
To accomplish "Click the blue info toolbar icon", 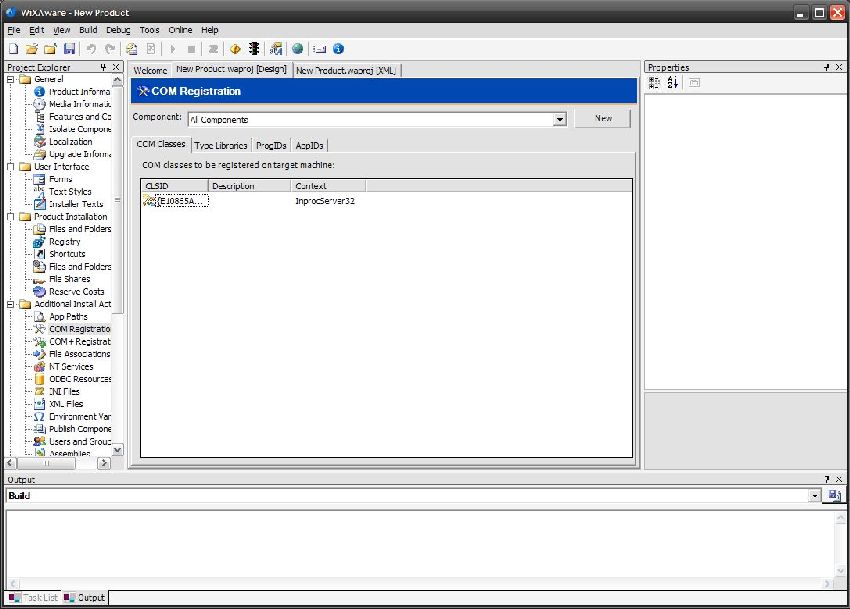I will 338,49.
